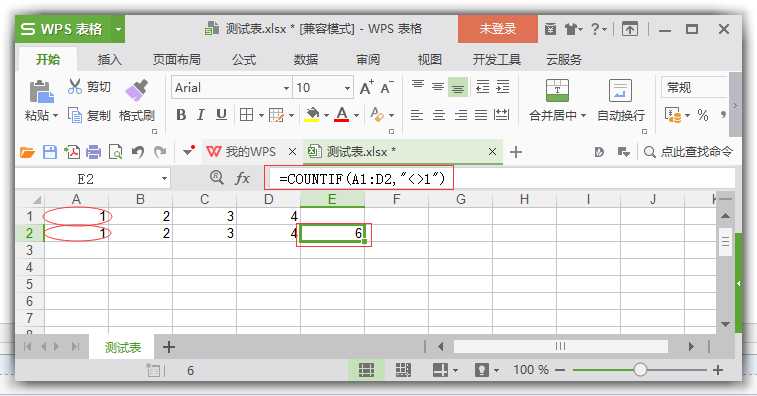757x396 pixels.
Task: Toggle bold formatting
Action: pyautogui.click(x=181, y=114)
